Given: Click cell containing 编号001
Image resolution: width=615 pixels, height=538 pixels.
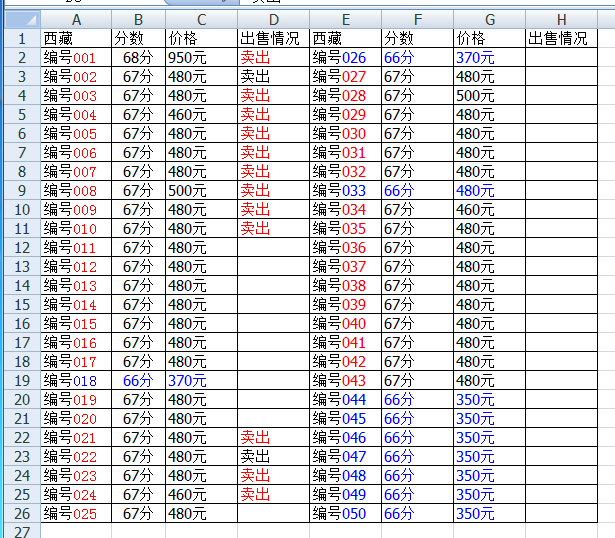Looking at the screenshot, I should (x=76, y=57).
